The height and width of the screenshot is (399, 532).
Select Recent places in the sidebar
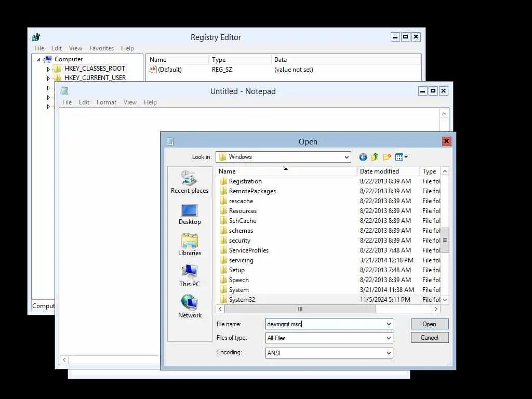coord(189,182)
